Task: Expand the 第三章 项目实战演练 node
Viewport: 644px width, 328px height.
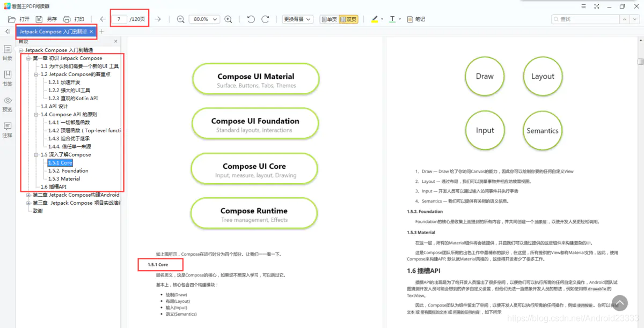Action: click(x=28, y=203)
